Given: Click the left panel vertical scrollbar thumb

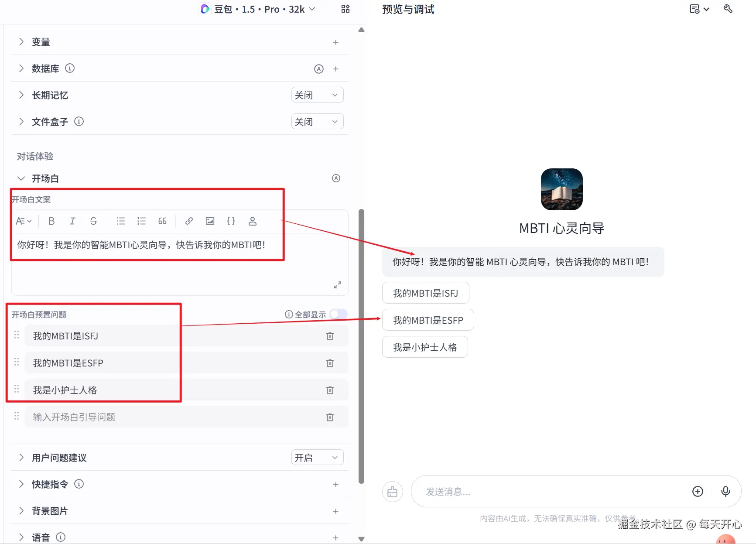Looking at the screenshot, I should (x=361, y=346).
